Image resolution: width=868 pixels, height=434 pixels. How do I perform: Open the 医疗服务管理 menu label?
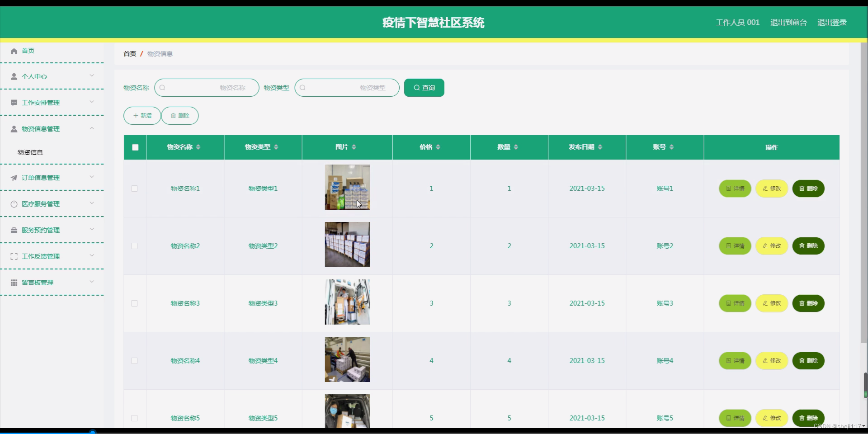41,204
